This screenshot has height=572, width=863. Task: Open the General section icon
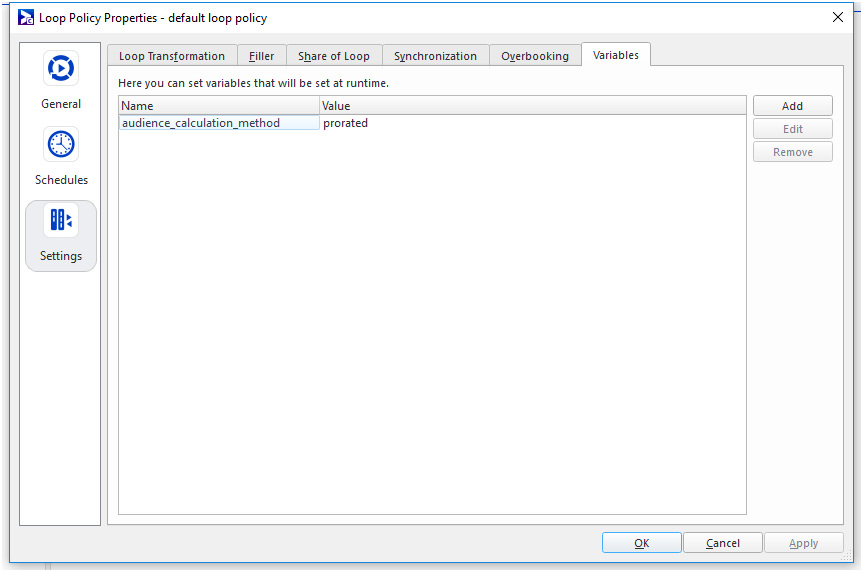coord(61,69)
